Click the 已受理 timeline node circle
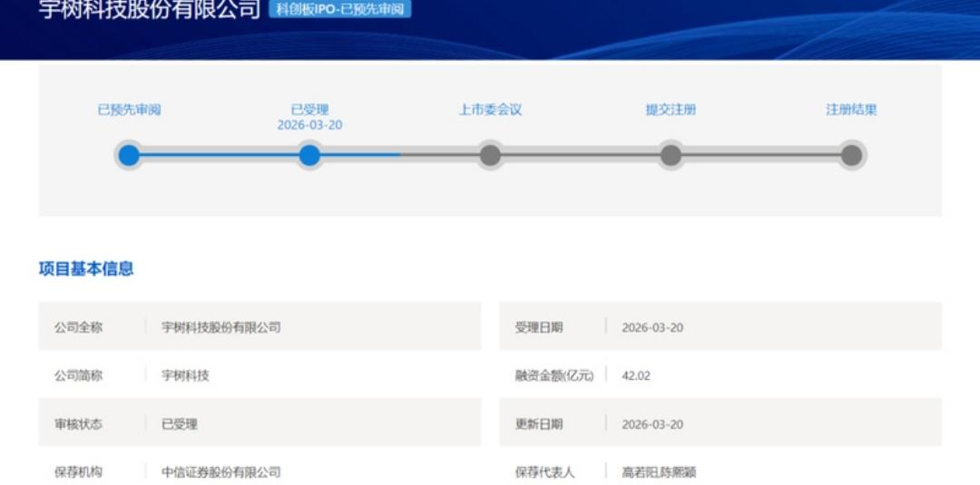The height and width of the screenshot is (485, 980). pos(309,155)
